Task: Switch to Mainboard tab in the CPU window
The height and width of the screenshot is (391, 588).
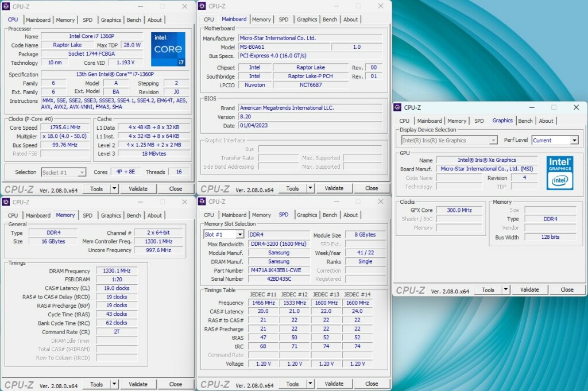Action: point(38,20)
